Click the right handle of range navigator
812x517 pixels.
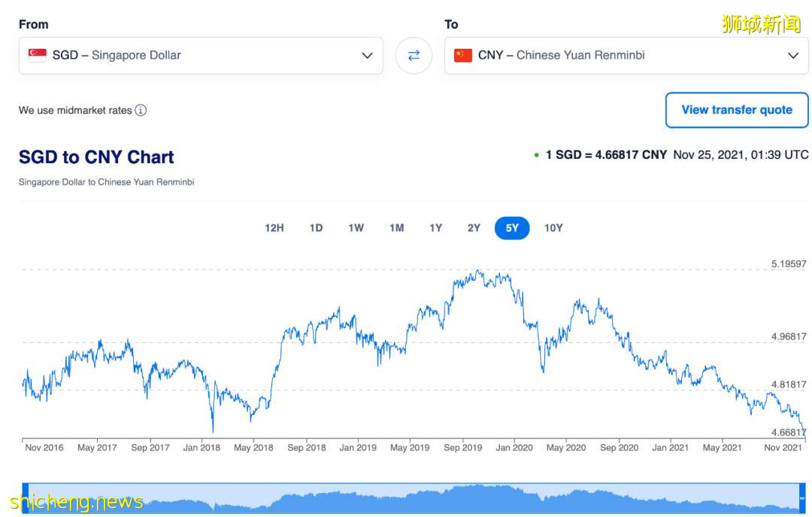(x=802, y=497)
